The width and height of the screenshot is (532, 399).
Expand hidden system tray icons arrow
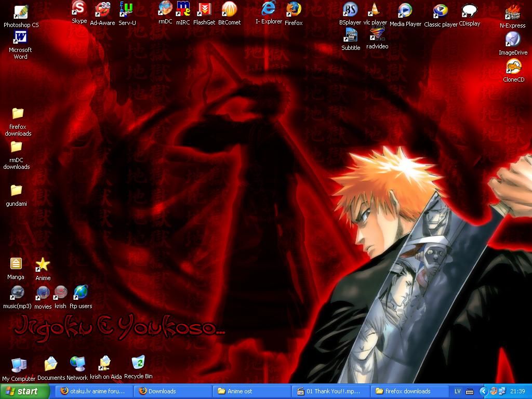click(484, 392)
